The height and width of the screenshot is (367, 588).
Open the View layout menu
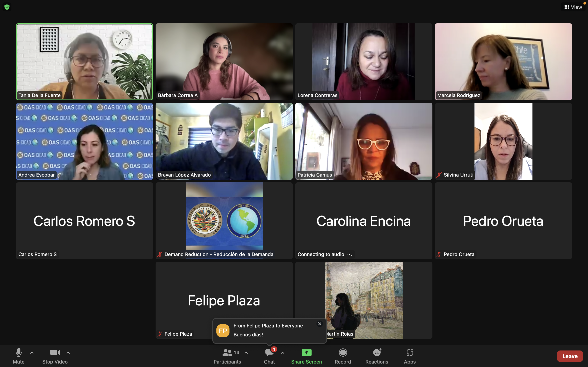tap(574, 7)
